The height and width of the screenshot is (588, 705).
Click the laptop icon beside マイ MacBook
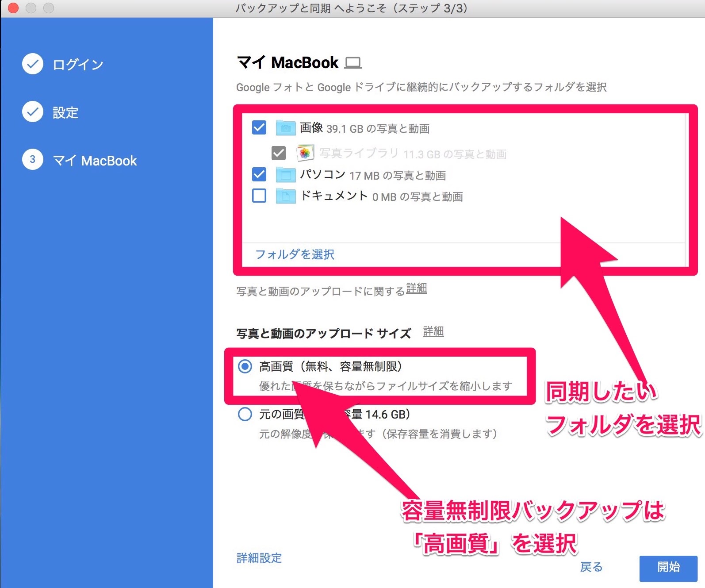point(353,63)
